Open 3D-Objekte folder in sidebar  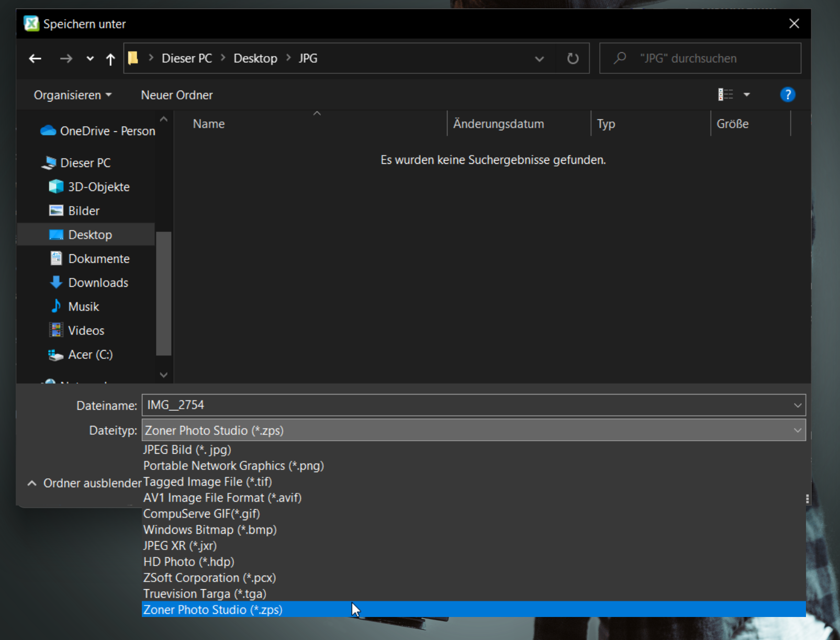[89, 187]
